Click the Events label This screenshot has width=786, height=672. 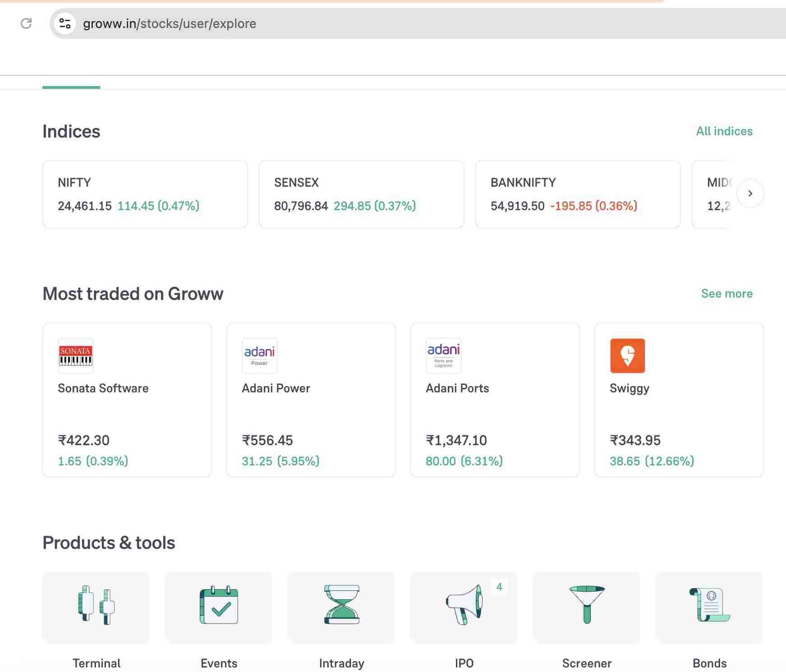point(219,663)
